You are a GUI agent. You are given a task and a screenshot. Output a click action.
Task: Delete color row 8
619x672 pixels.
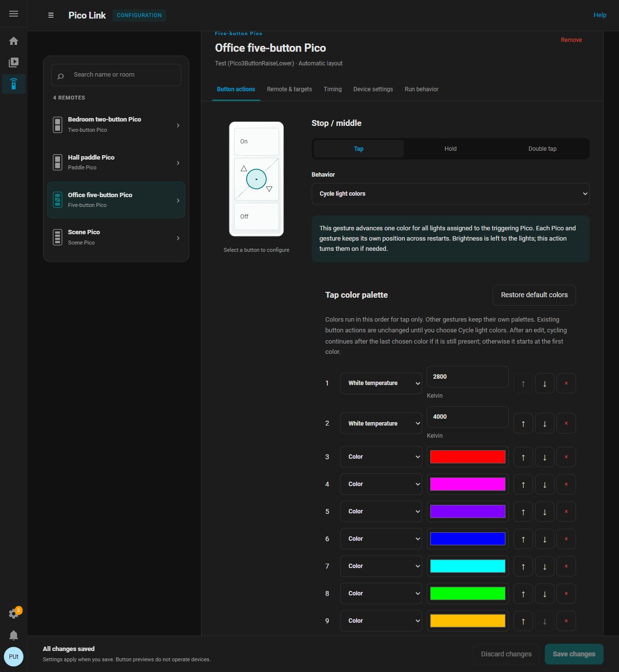tap(566, 594)
